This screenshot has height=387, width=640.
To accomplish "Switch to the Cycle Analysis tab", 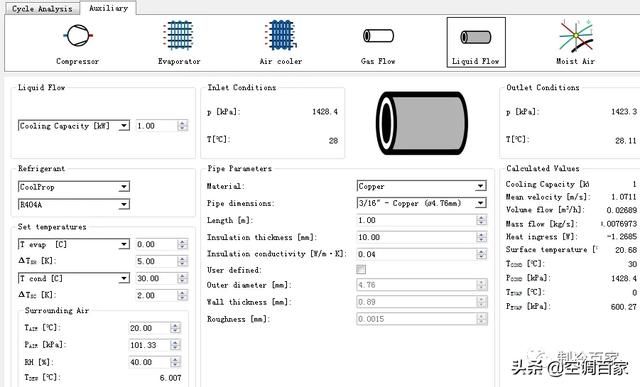I will (42, 9).
